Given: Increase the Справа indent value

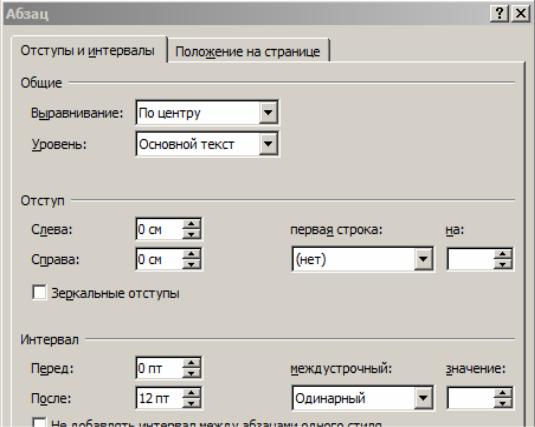Looking at the screenshot, I should [191, 254].
